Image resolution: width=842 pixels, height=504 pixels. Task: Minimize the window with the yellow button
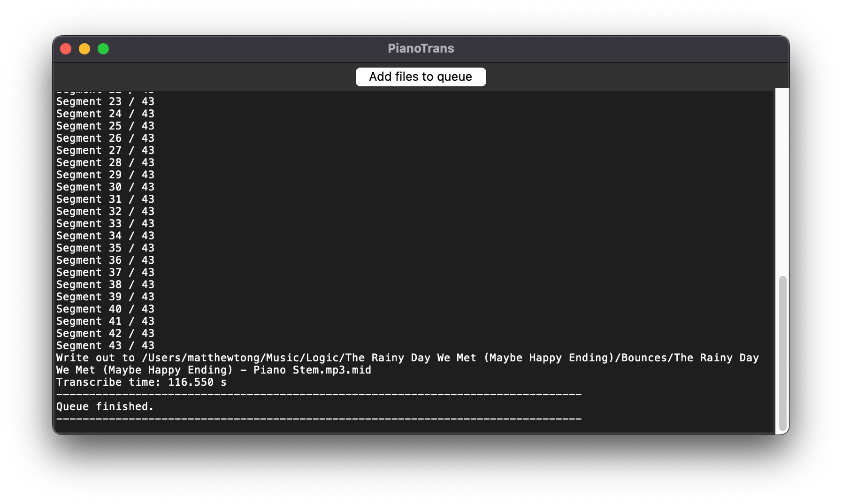(84, 49)
